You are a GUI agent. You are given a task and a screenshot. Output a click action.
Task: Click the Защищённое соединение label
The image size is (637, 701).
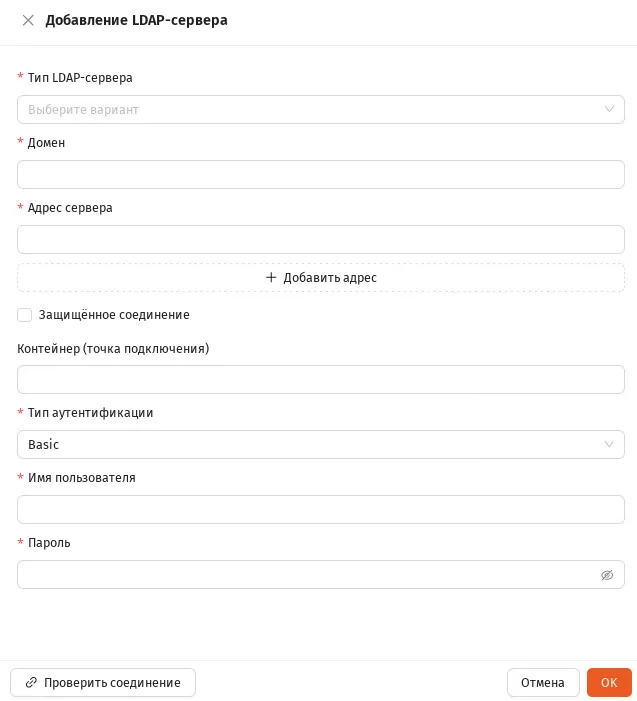pyautogui.click(x=114, y=315)
